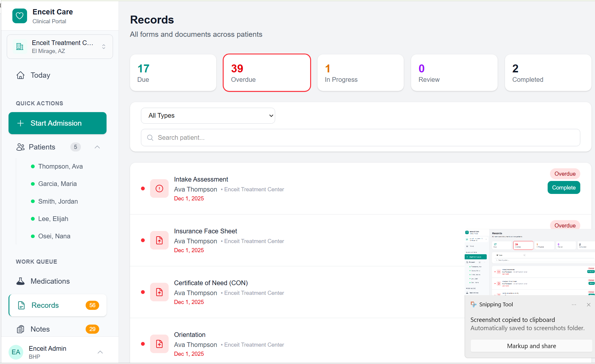Open patient Lee, Elijah

[53, 219]
